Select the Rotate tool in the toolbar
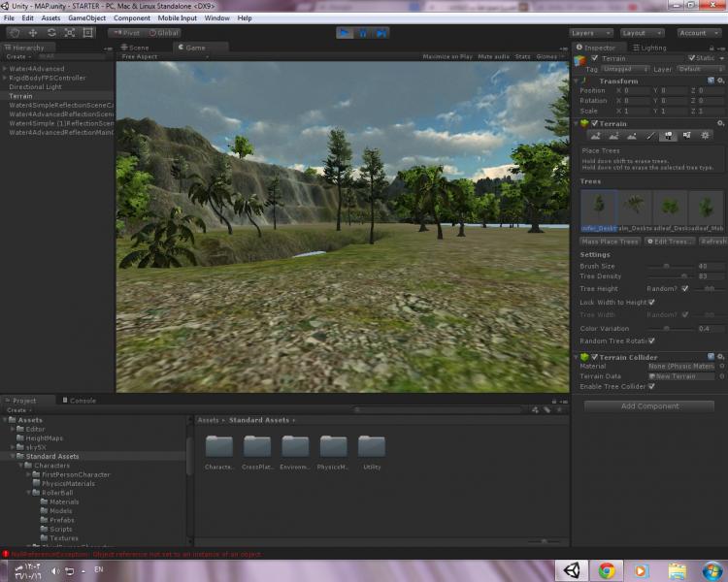The image size is (728, 582). pos(51,32)
